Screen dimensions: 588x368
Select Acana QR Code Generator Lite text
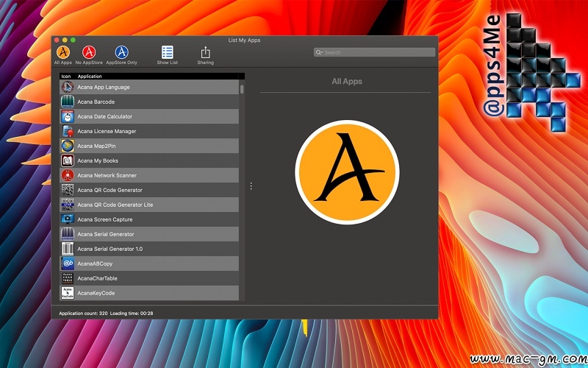[115, 205]
